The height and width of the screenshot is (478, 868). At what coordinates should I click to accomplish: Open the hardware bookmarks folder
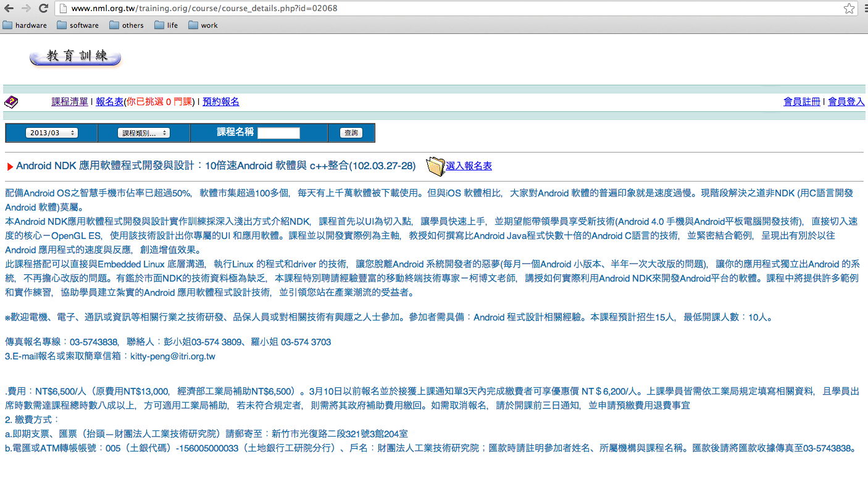[25, 25]
